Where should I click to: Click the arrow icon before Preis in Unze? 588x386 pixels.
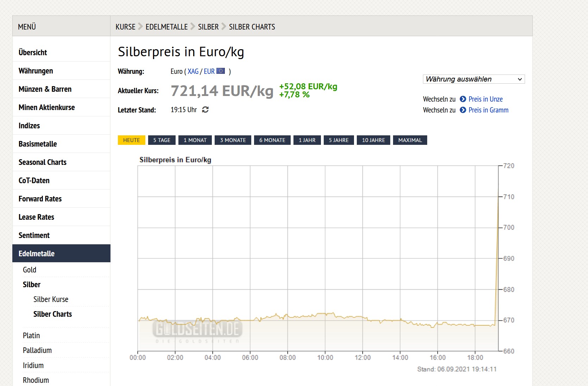tap(463, 99)
